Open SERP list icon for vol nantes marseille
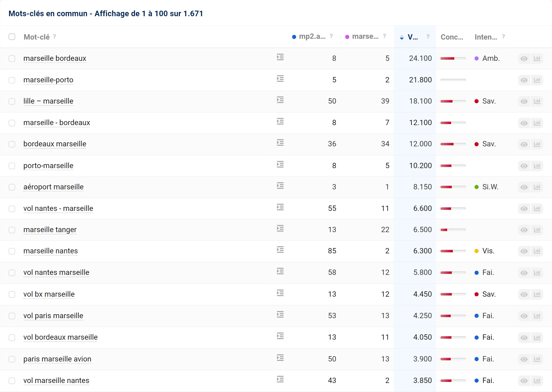Image resolution: width=552 pixels, height=392 pixels. (280, 271)
